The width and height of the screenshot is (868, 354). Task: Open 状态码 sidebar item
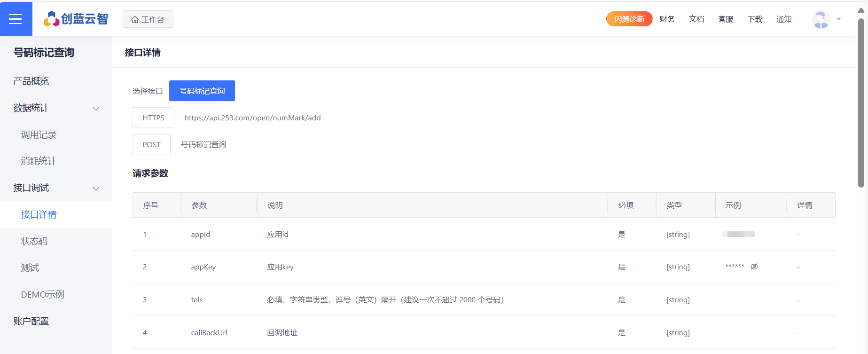(34, 241)
